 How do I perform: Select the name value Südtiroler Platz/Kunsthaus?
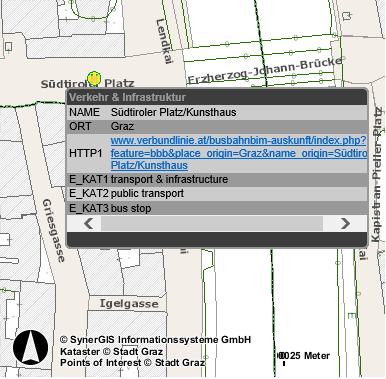pyautogui.click(x=174, y=112)
